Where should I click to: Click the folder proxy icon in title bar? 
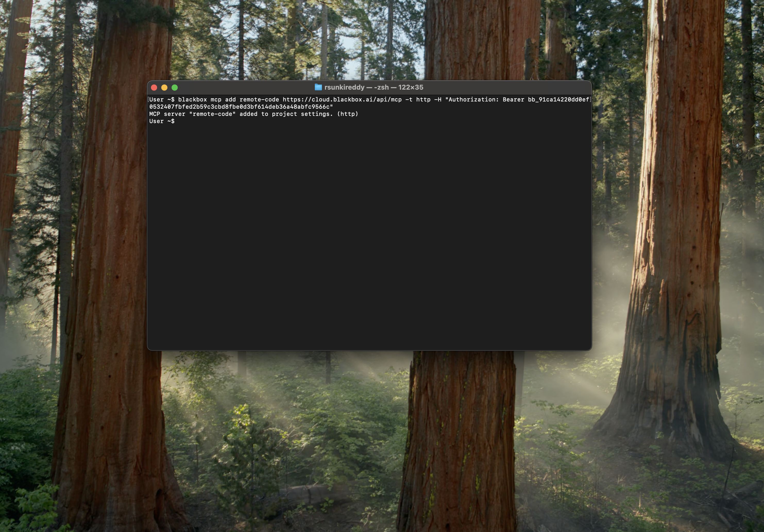pyautogui.click(x=318, y=87)
